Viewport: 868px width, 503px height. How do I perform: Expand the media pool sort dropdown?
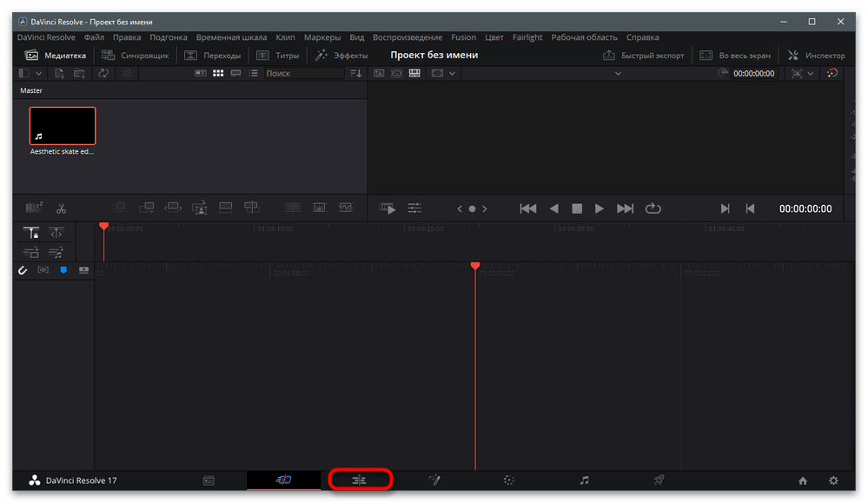pyautogui.click(x=354, y=74)
